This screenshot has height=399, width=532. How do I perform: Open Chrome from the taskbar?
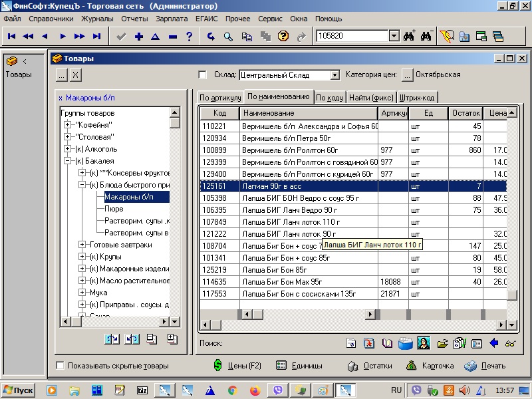pos(232,390)
